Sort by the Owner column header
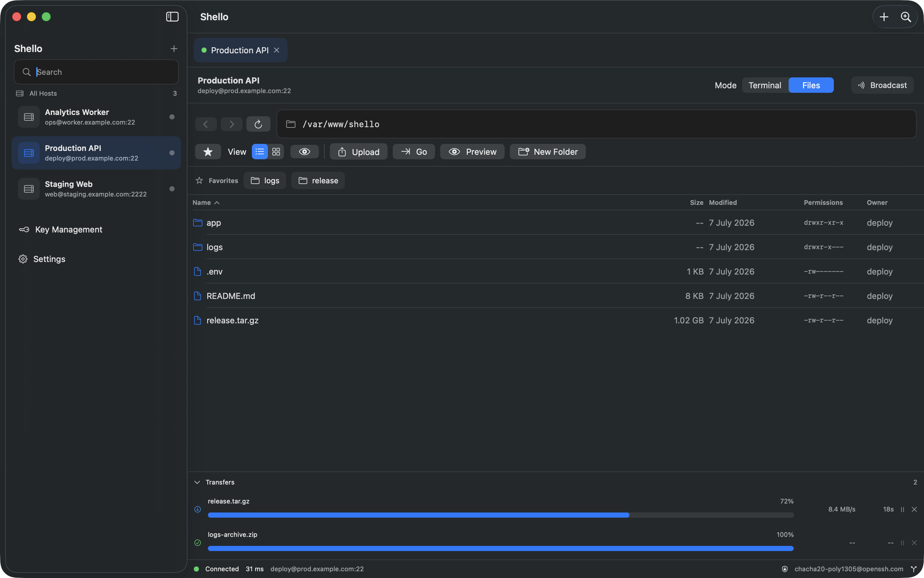 877,203
